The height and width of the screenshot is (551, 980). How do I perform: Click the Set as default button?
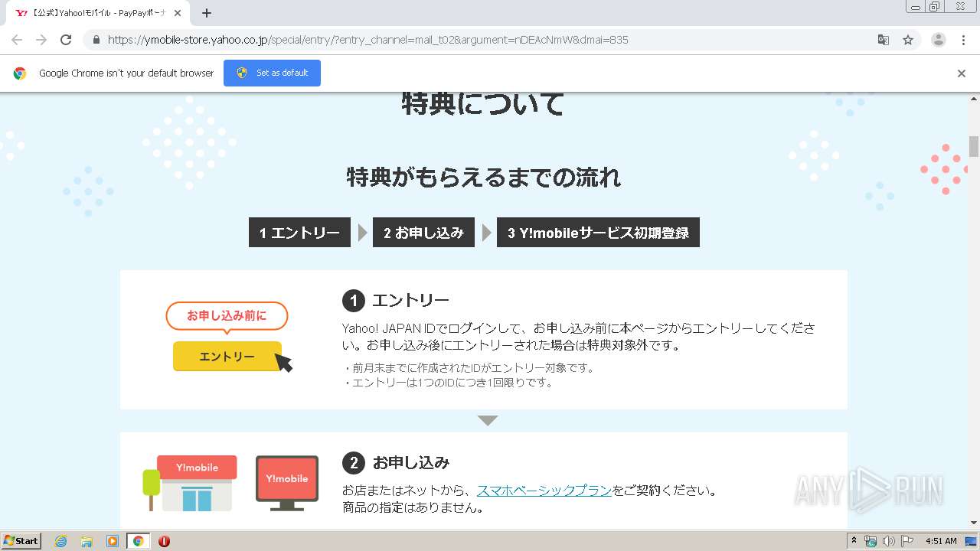tap(272, 73)
